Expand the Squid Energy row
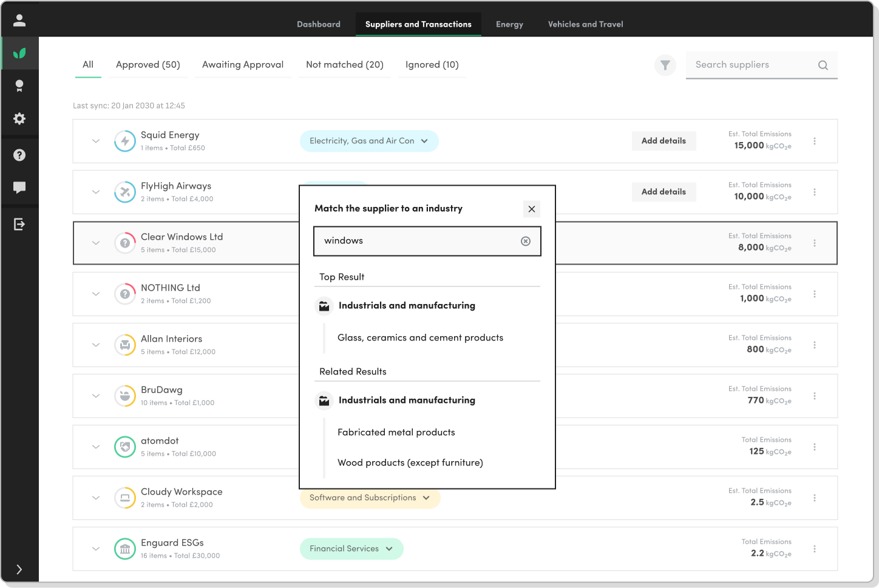Screen dimensions: 879x588 96,141
